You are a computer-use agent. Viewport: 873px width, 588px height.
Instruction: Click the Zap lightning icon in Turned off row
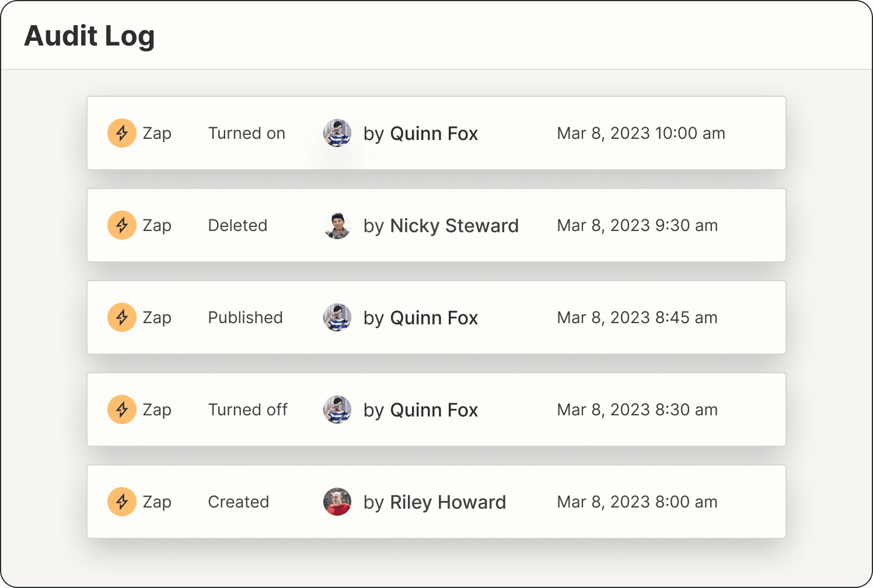coord(122,409)
